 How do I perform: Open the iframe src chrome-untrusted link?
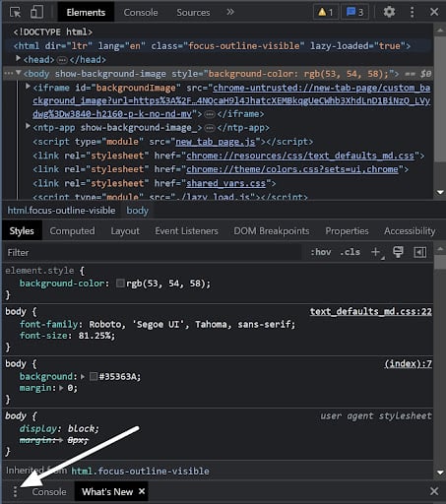coord(231,100)
